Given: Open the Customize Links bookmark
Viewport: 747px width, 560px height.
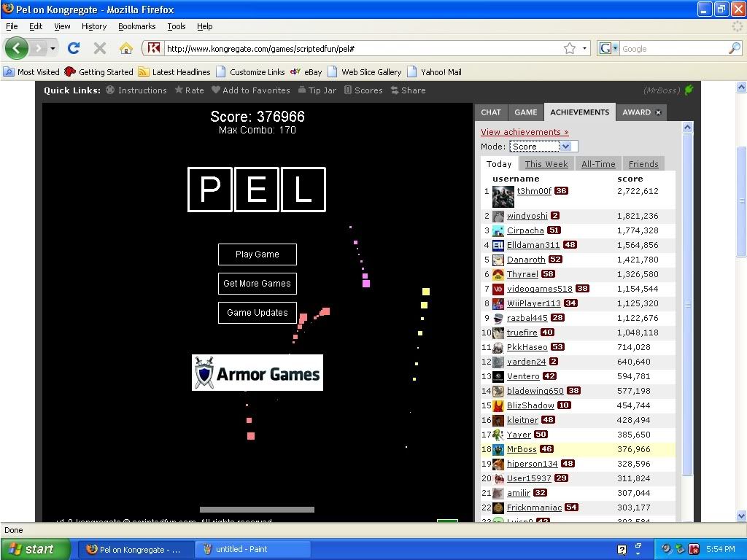Looking at the screenshot, I should (x=251, y=72).
